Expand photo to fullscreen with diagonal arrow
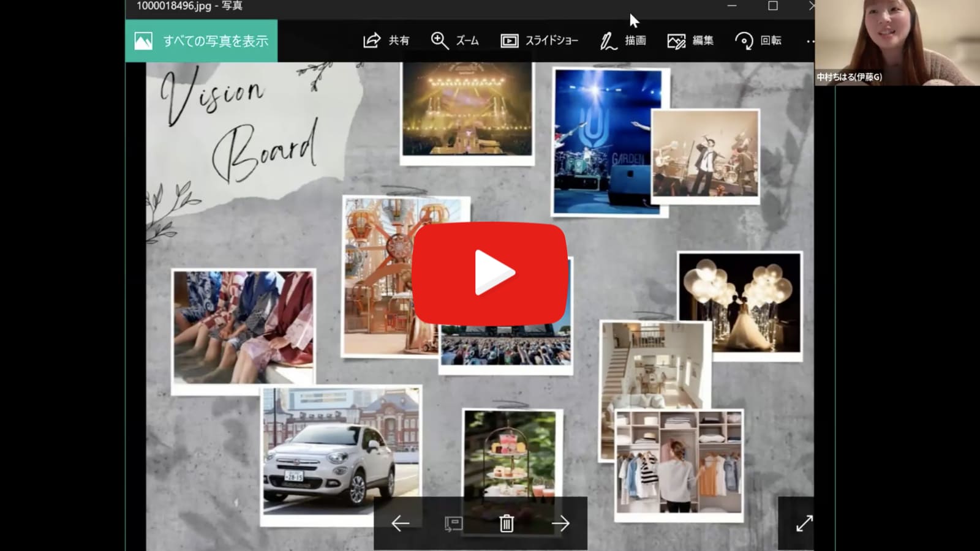 [x=803, y=523]
